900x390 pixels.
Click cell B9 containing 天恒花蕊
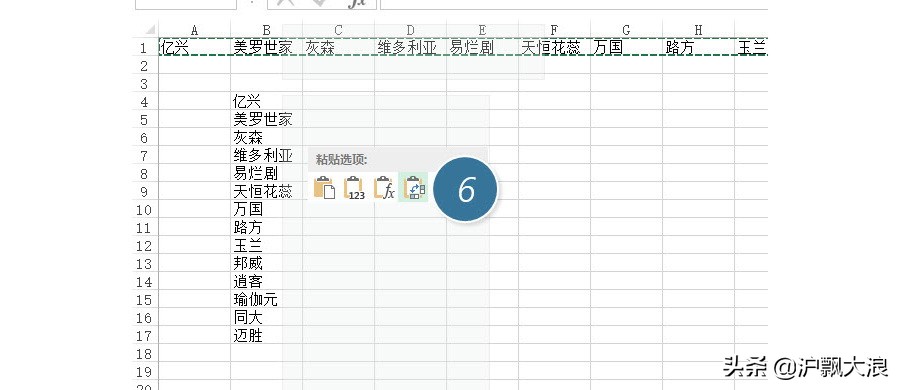[266, 191]
